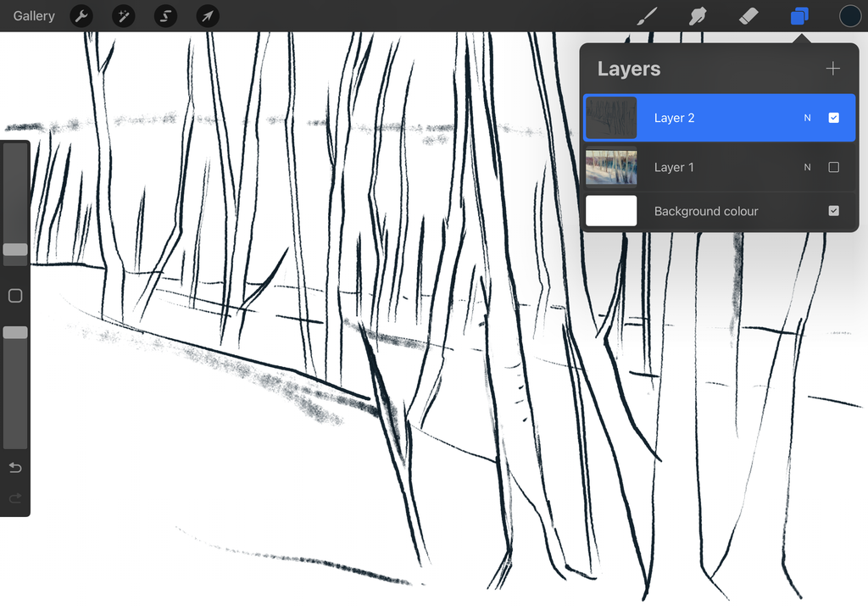Disable the Background colour layer visibility
Screen dimensions: 868x606
tap(832, 210)
